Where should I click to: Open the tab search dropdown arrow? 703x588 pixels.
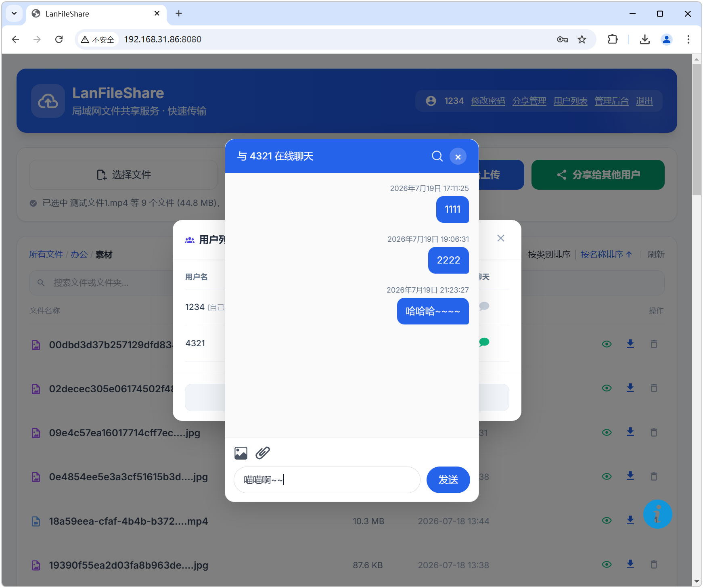click(14, 13)
